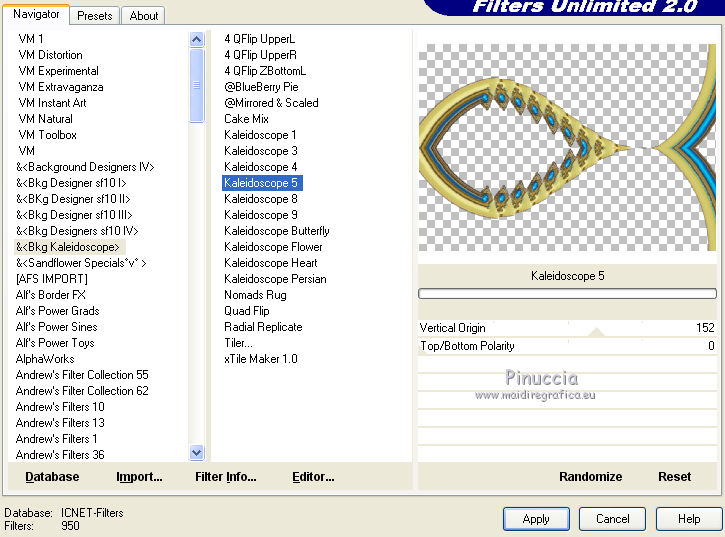Select the VM 1 category

tap(31, 39)
